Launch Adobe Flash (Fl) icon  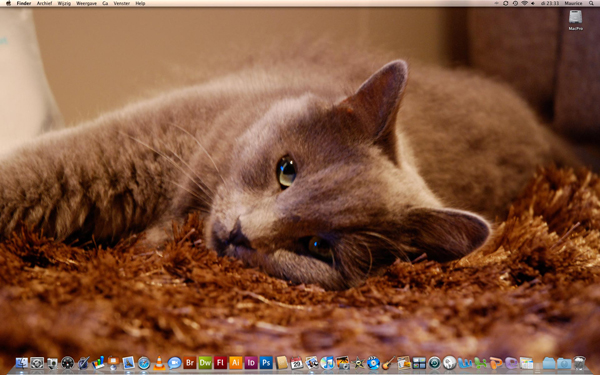tap(220, 362)
